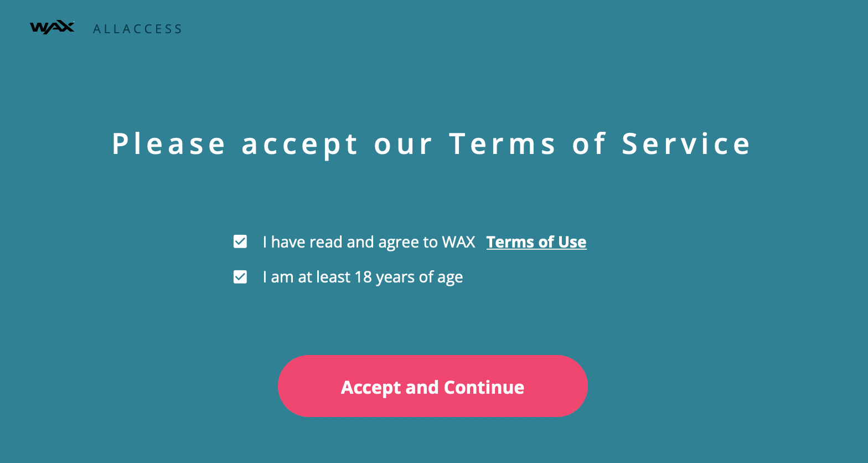The width and height of the screenshot is (868, 463).
Task: Uncheck the 18 years of age checkbox
Action: pyautogui.click(x=240, y=276)
